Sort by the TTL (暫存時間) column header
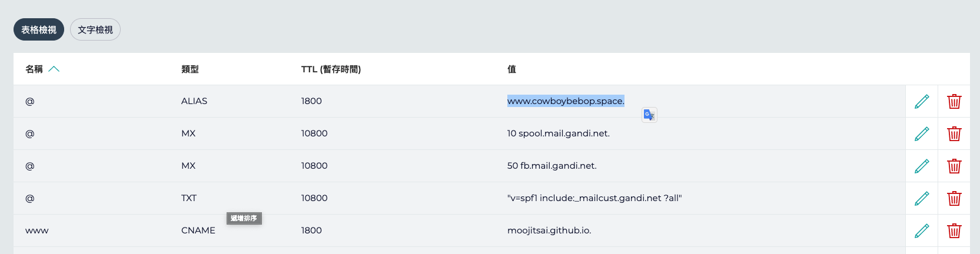The image size is (980, 254). click(x=331, y=69)
